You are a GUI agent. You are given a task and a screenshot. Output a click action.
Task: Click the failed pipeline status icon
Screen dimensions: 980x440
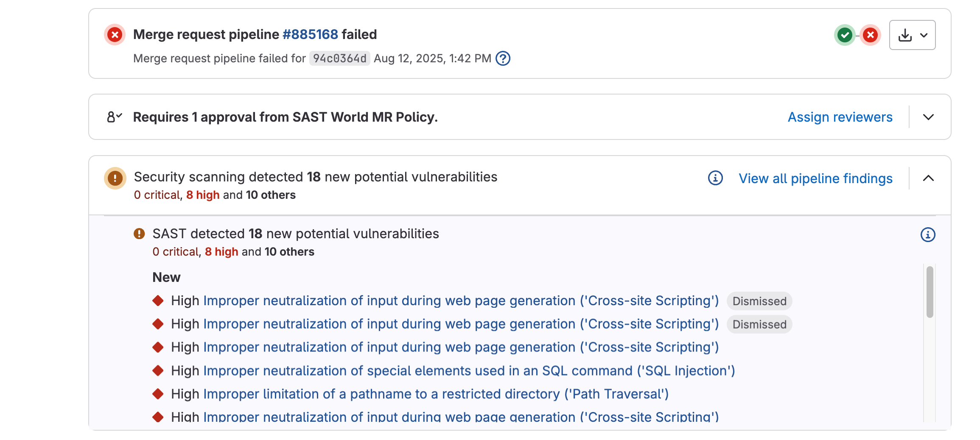point(115,35)
